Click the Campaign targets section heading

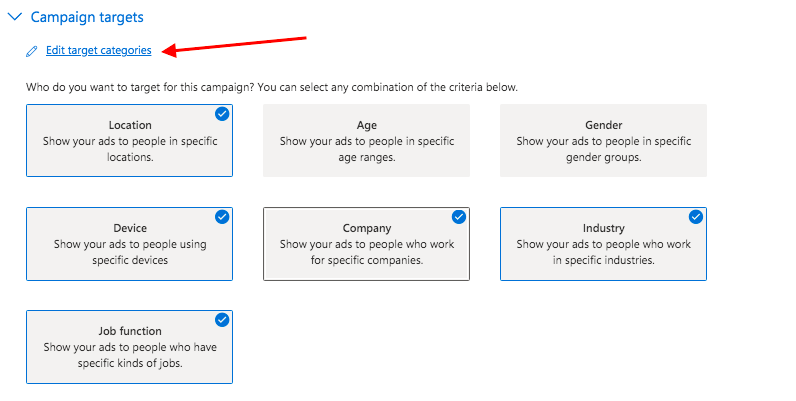click(x=87, y=17)
